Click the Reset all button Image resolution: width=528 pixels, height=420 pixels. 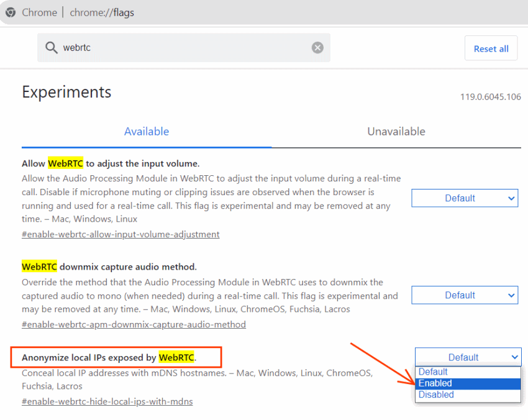point(491,48)
